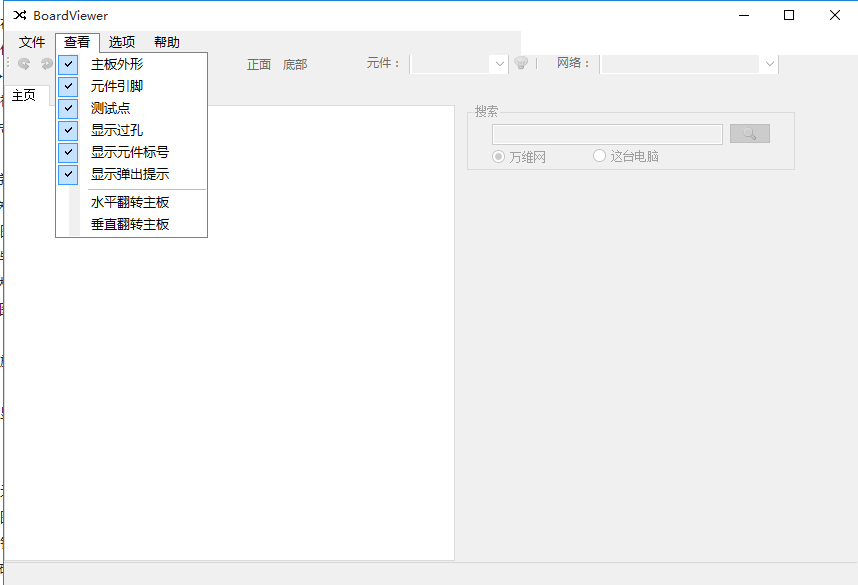
Task: Click the back rotation arrow icon
Action: click(22, 63)
